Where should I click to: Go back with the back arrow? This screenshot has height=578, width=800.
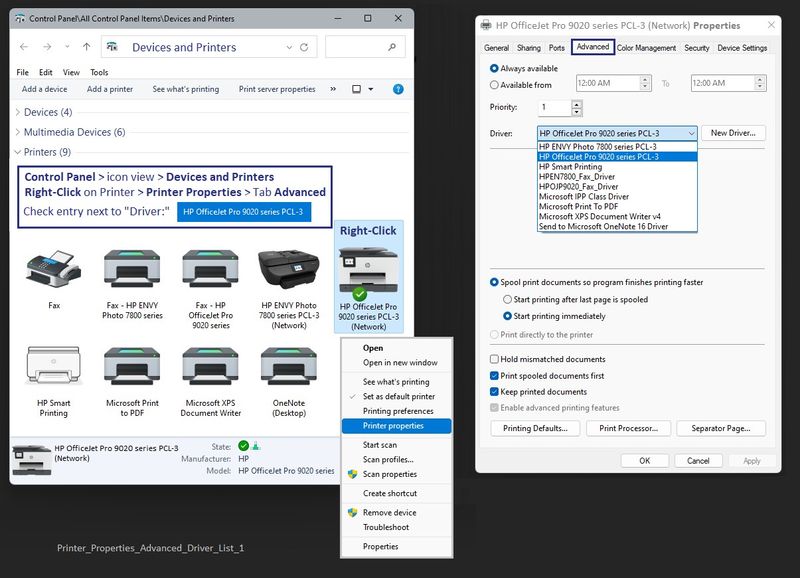point(24,47)
